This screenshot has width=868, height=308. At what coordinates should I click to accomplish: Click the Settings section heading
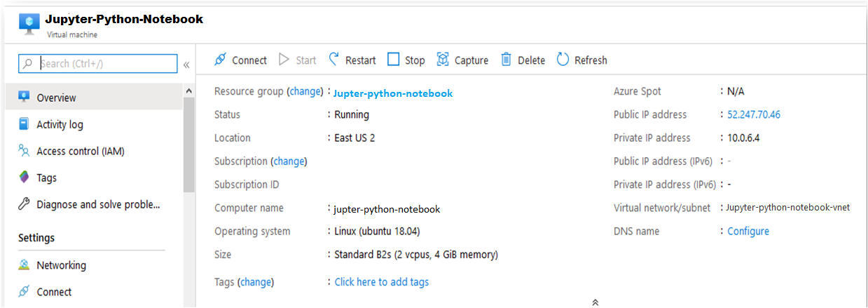pos(36,238)
